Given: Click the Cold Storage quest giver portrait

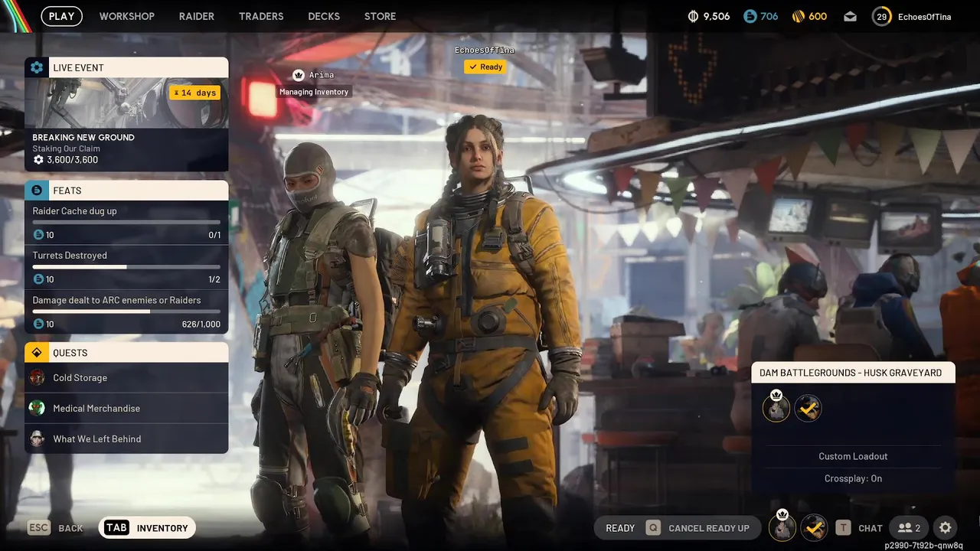Looking at the screenshot, I should (37, 377).
